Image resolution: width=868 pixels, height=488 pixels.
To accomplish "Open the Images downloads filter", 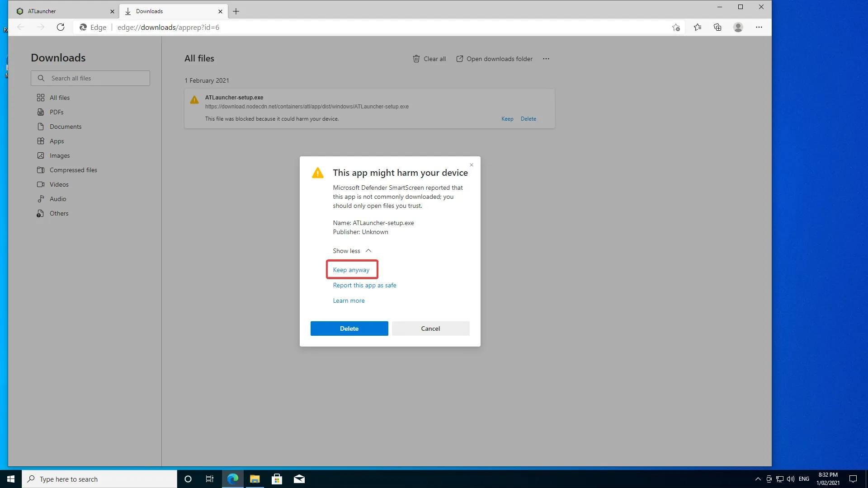I will (x=59, y=155).
